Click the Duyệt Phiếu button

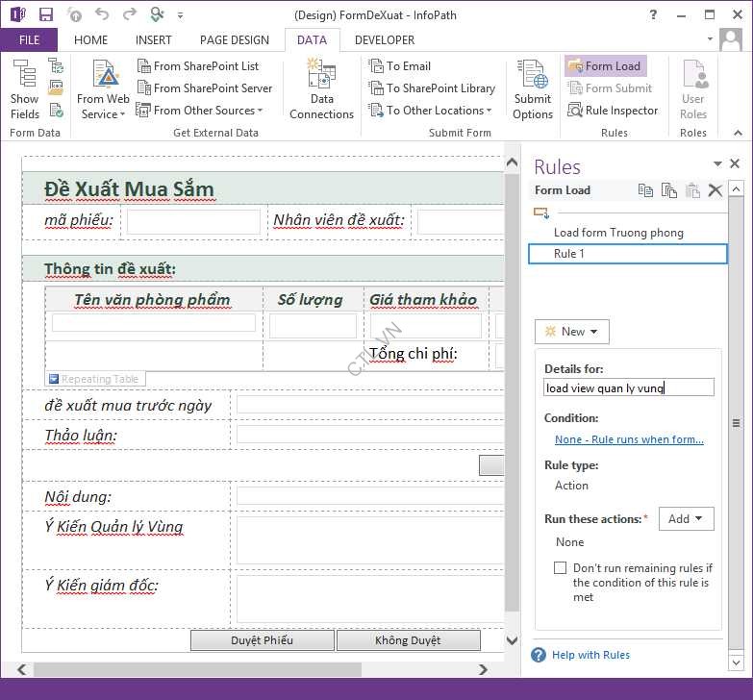pyautogui.click(x=263, y=640)
